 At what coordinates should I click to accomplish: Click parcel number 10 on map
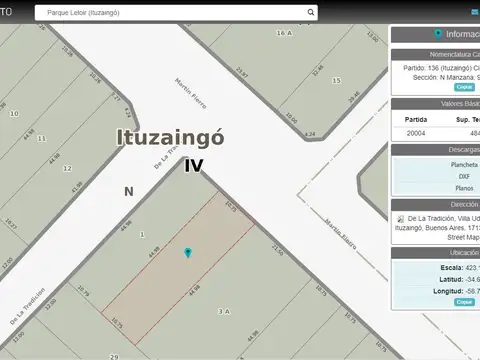click(x=14, y=114)
